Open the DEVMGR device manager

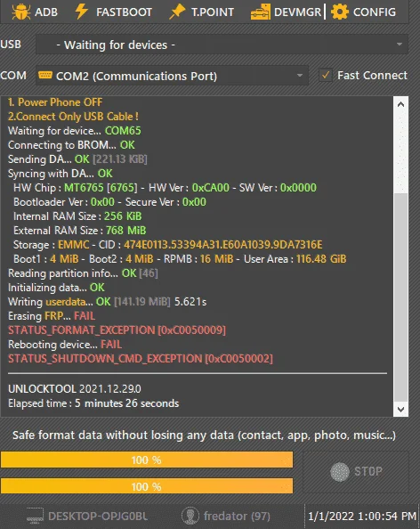[287, 12]
